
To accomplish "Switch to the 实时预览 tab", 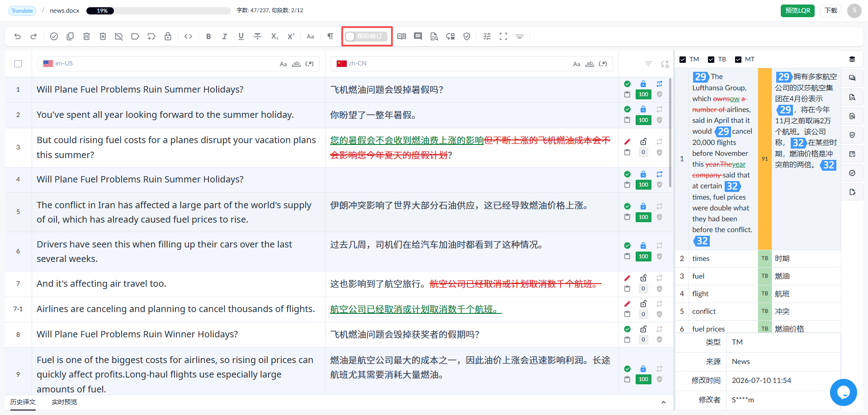I will point(64,402).
